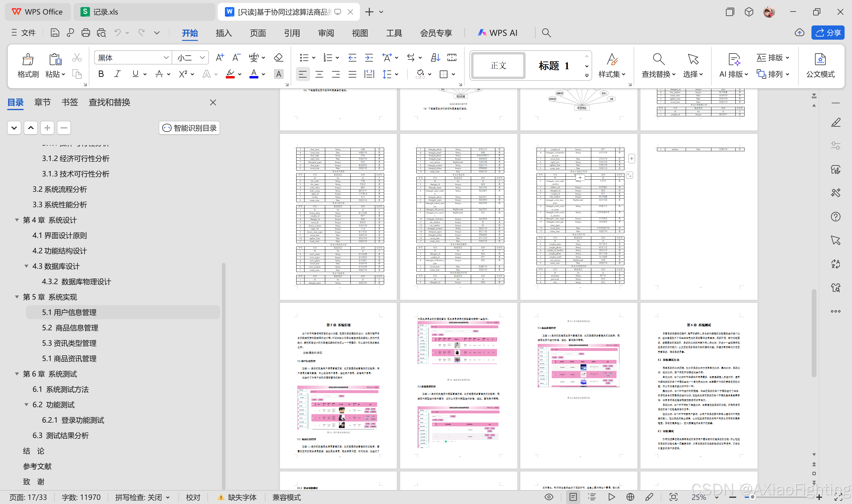Click the text highlight color swatch

(230, 74)
